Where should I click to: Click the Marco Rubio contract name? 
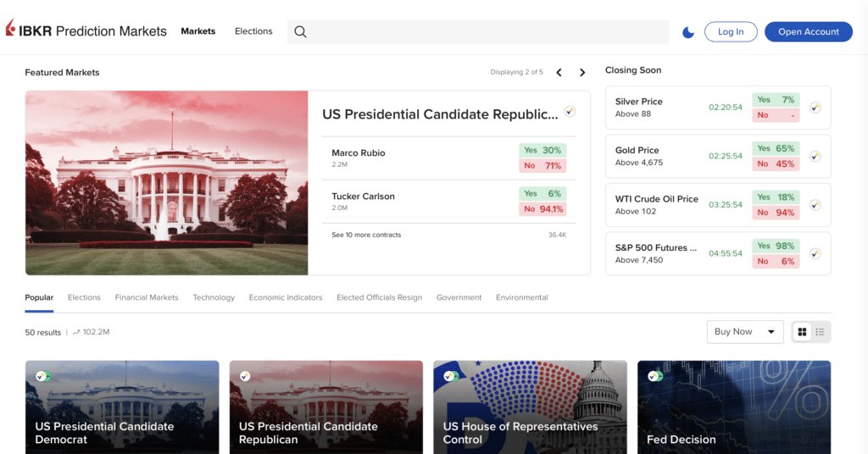click(359, 153)
